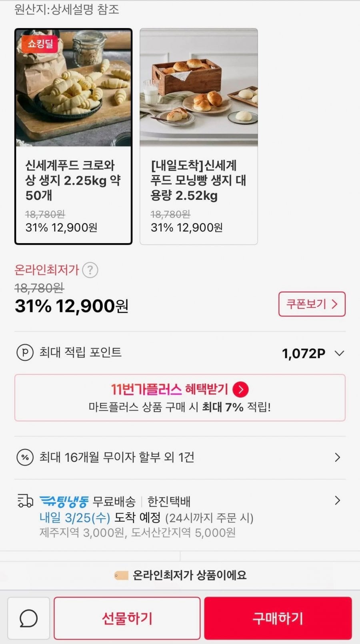
Task: Tap the chat inquiry speech bubble icon
Action: point(29,618)
